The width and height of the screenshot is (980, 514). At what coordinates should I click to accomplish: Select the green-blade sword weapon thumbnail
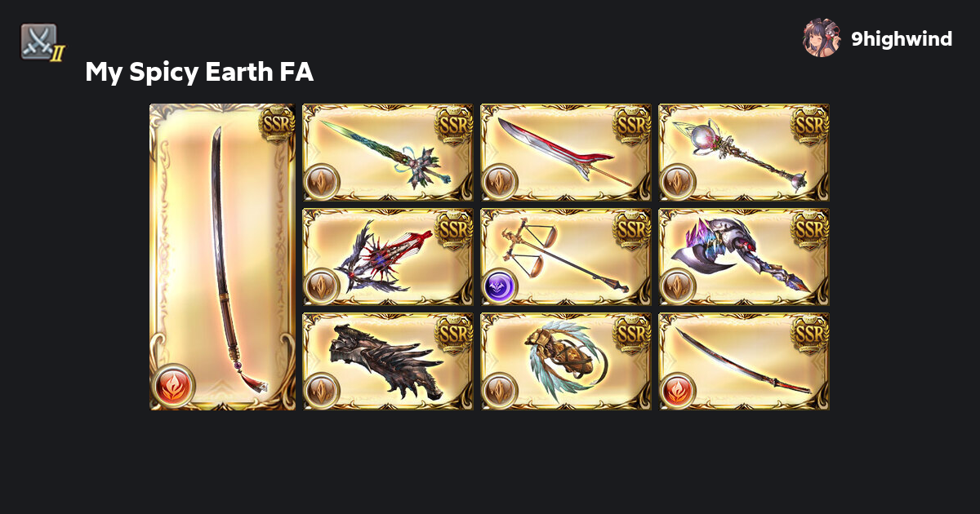pyautogui.click(x=388, y=153)
